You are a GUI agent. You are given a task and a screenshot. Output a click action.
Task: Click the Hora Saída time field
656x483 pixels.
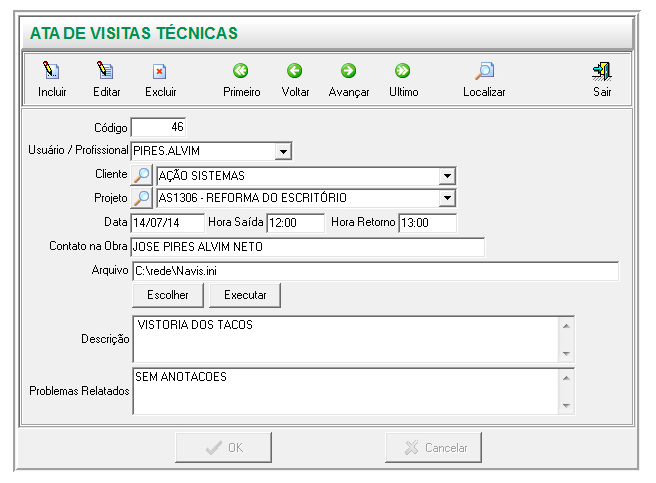pyautogui.click(x=295, y=222)
